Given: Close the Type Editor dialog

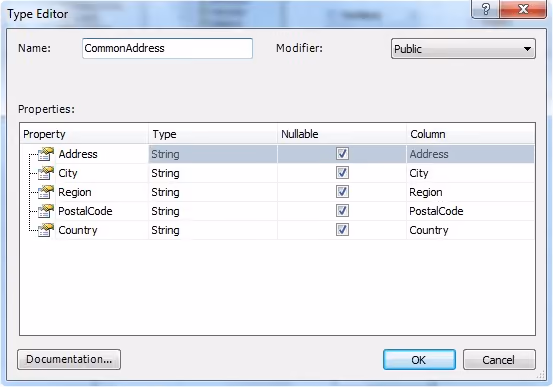Looking at the screenshot, I should [x=523, y=9].
